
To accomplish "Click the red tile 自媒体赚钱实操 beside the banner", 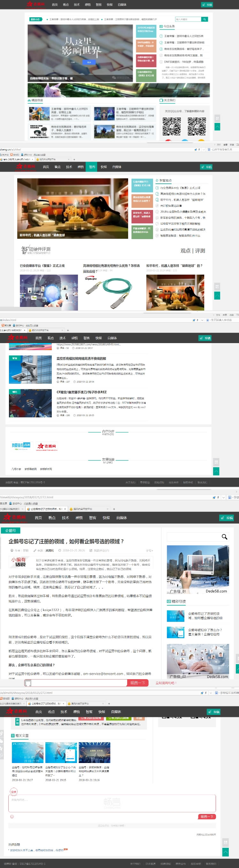I will 145,59.
